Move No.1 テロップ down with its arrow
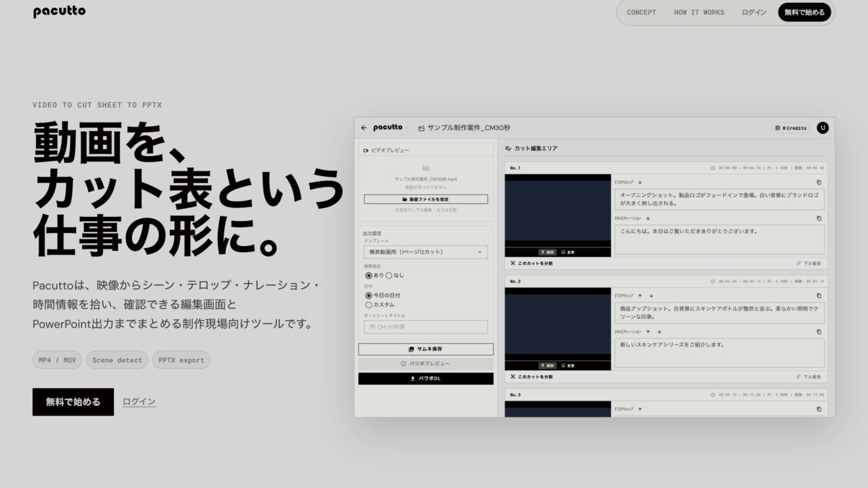The image size is (868, 488). 639,182
